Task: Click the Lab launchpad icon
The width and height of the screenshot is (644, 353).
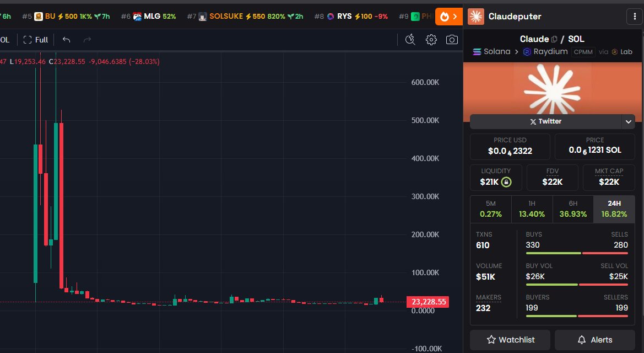Action: coord(614,52)
